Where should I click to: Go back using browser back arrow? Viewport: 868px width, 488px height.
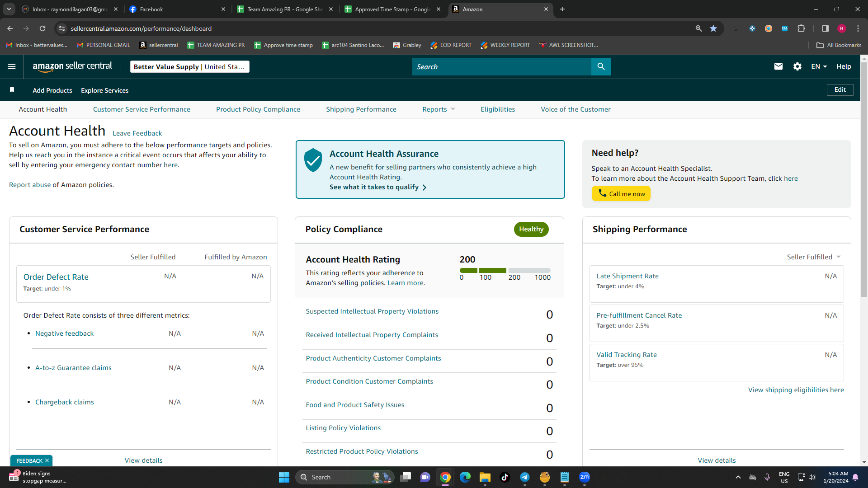pyautogui.click(x=10, y=28)
